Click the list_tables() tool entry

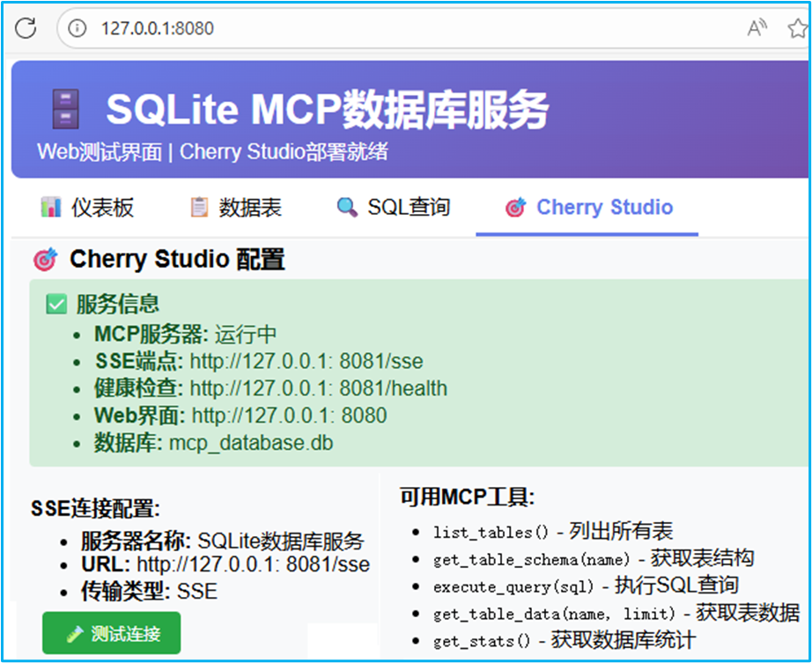click(553, 532)
